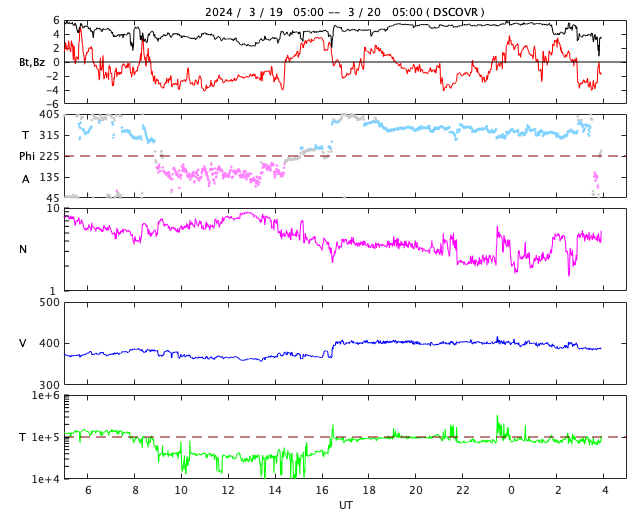This screenshot has width=640, height=512.
Task: Click the "45" tick in Phi panel
Action: coord(53,198)
